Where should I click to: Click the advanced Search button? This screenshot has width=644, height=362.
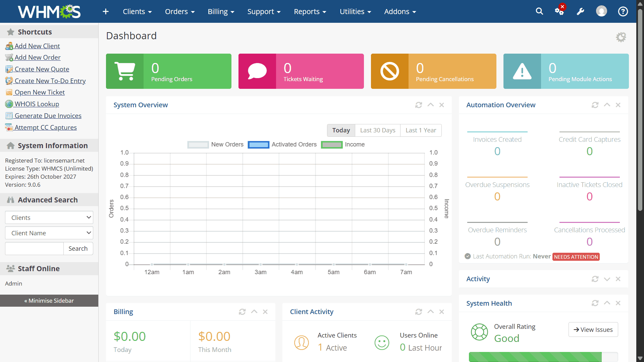(x=78, y=248)
